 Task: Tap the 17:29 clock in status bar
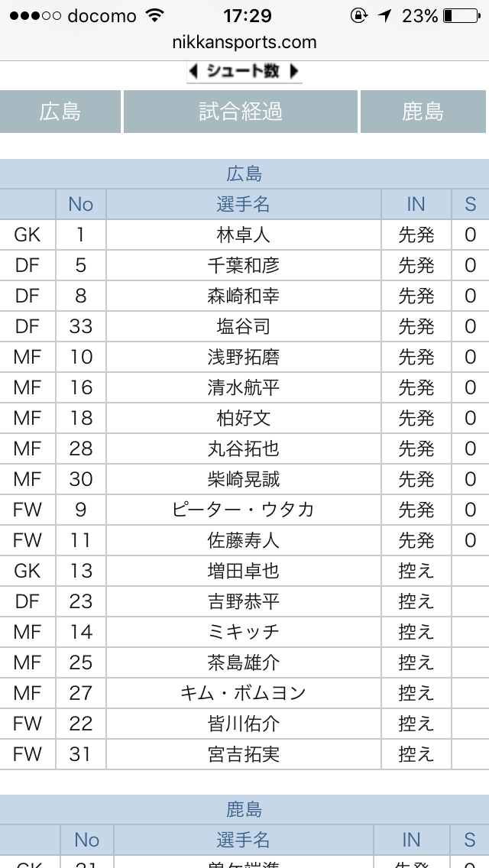point(244,16)
